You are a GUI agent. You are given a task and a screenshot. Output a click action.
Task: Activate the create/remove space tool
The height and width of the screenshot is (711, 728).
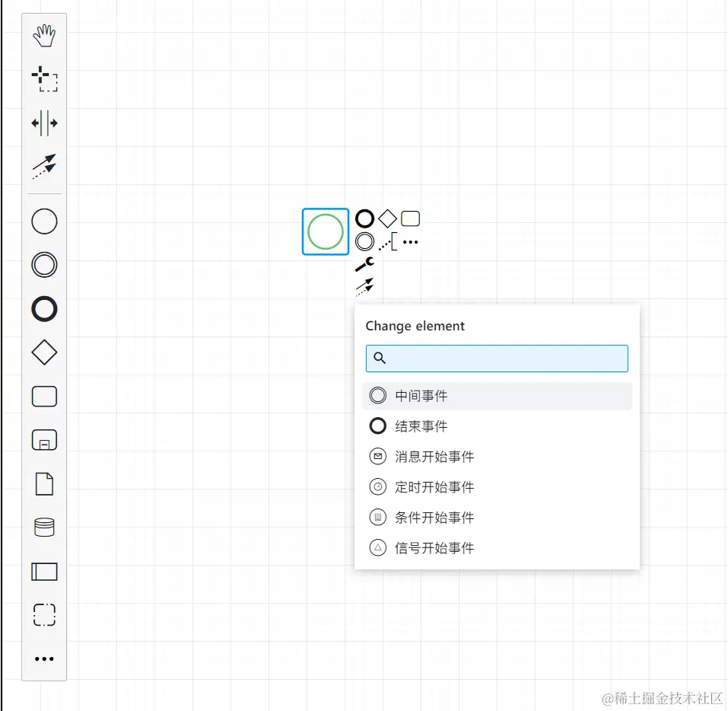point(44,123)
